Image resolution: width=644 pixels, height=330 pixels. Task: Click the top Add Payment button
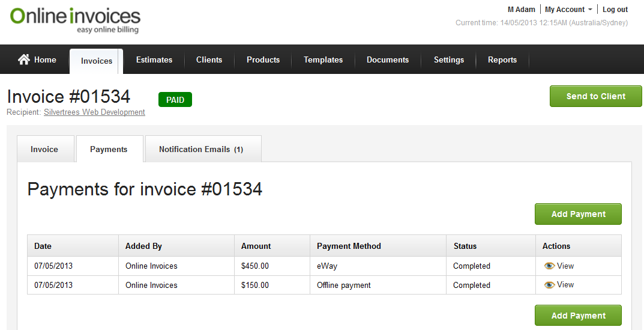(578, 214)
